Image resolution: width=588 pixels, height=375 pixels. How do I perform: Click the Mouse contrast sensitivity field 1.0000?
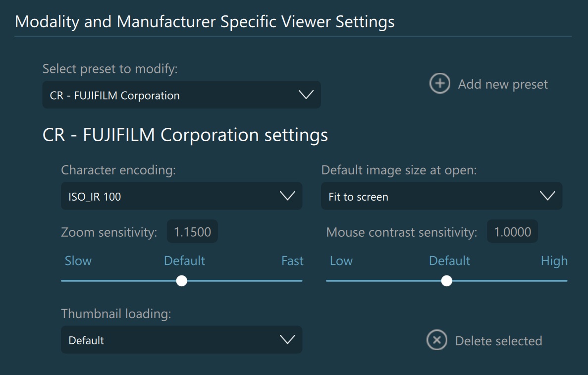pos(512,232)
